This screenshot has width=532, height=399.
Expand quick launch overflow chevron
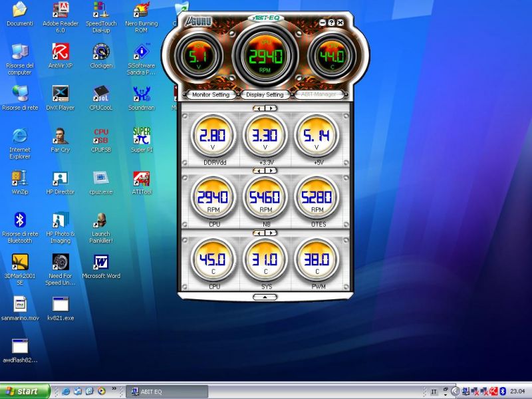(114, 389)
